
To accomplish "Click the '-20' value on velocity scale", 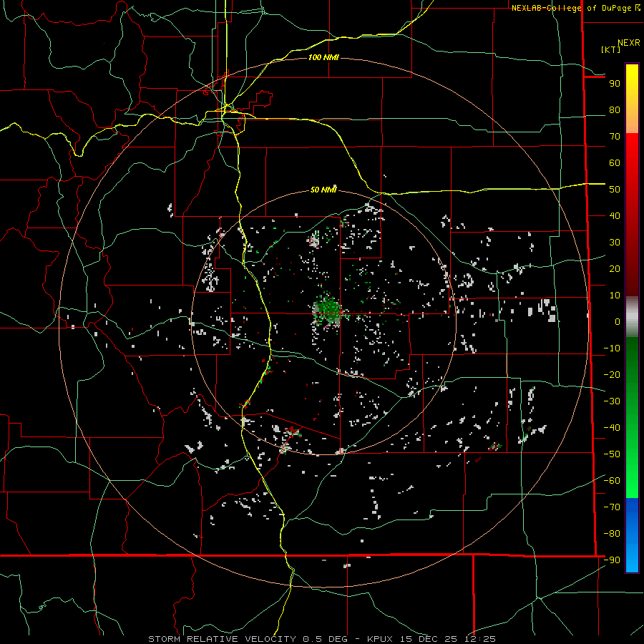I will tap(612, 375).
